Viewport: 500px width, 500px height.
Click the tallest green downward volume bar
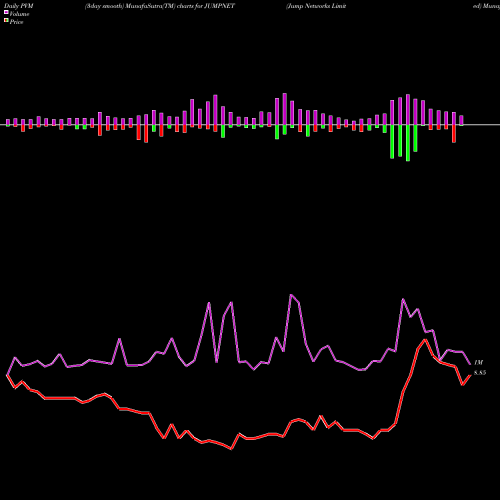click(408, 143)
